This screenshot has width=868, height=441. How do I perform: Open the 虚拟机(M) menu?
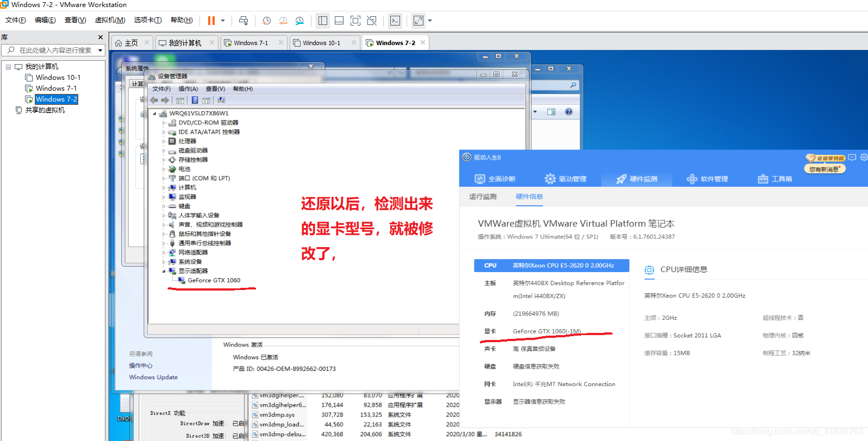[110, 20]
